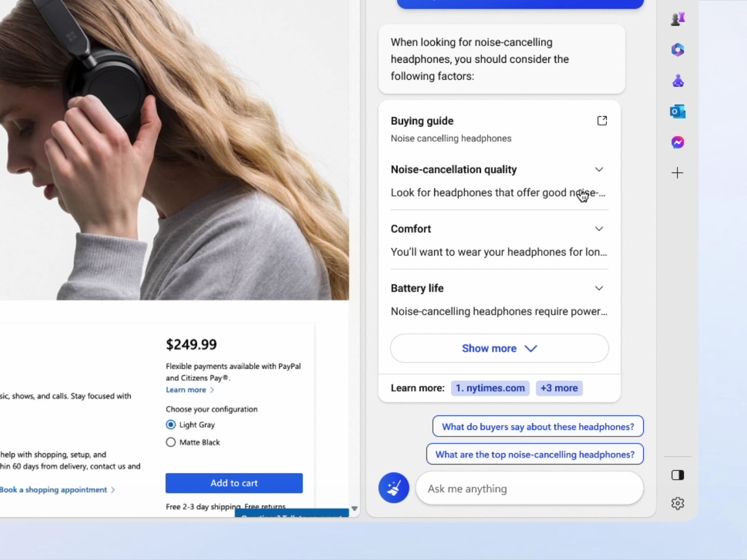Open Outlook from the sidebar
747x560 pixels.
tap(677, 111)
